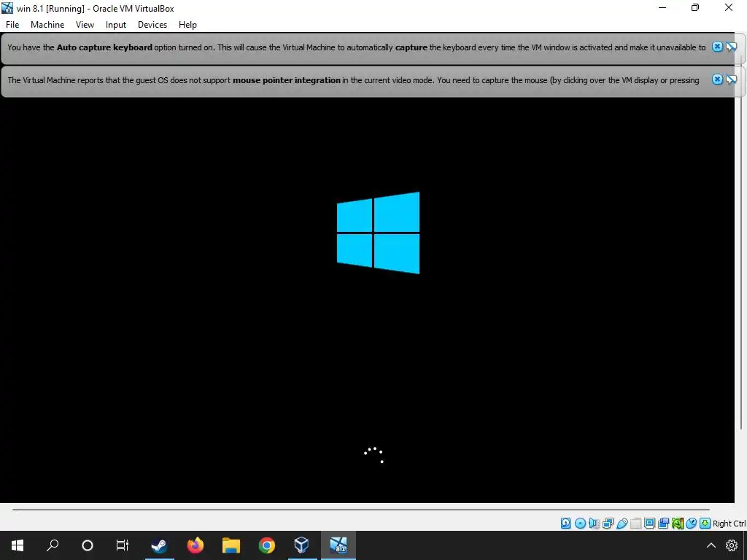Click the green CPU virtualization status icon
Image resolution: width=747 pixels, height=560 pixels.
tap(678, 524)
